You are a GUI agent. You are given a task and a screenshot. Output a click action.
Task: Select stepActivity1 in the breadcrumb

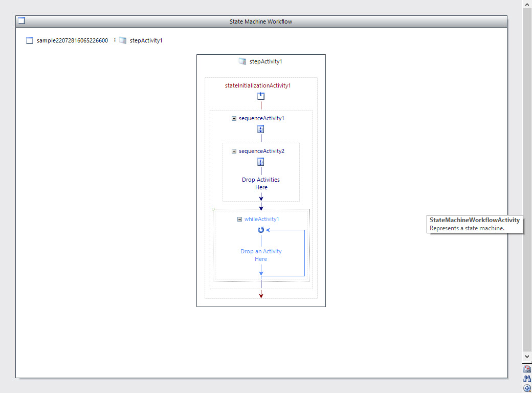tap(146, 40)
